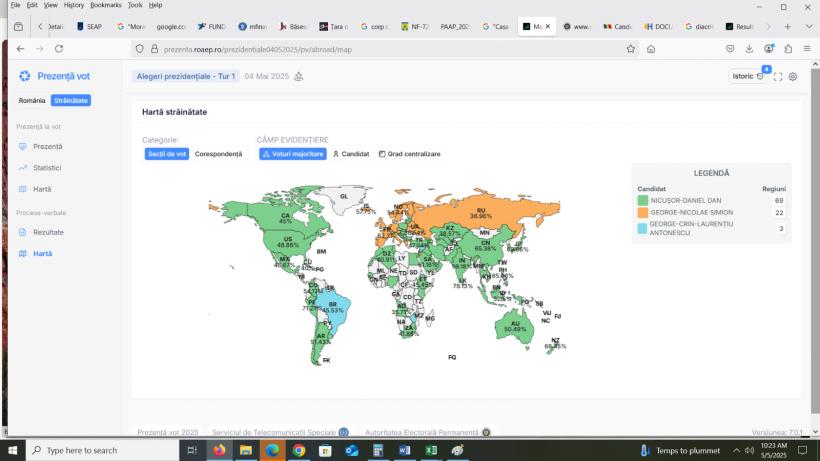Open the Tools menu
Viewport: 820px width, 461px height.
[x=135, y=5]
